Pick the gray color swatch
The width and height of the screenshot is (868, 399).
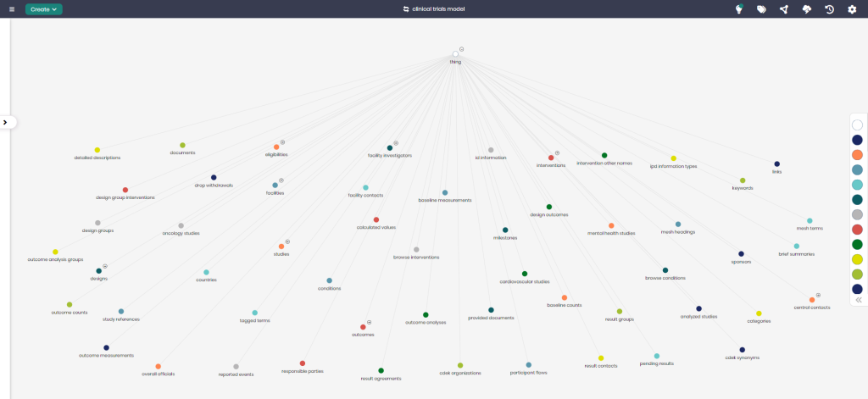(x=857, y=214)
